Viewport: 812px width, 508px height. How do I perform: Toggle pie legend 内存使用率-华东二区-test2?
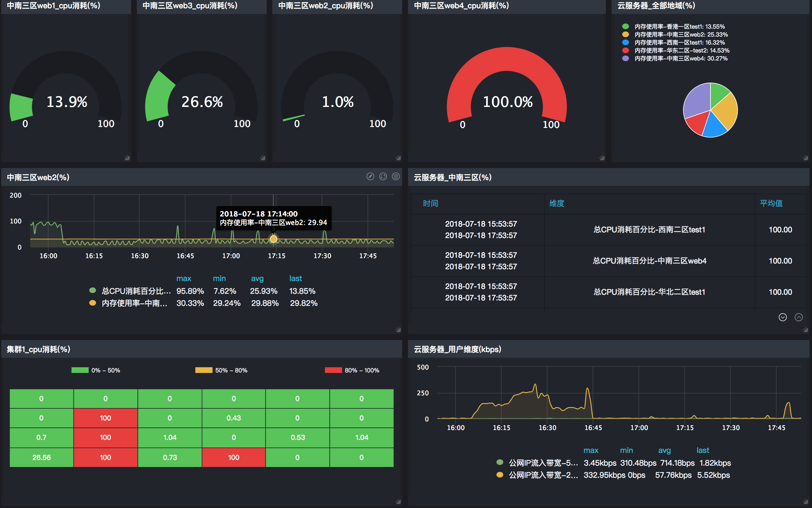[675, 50]
